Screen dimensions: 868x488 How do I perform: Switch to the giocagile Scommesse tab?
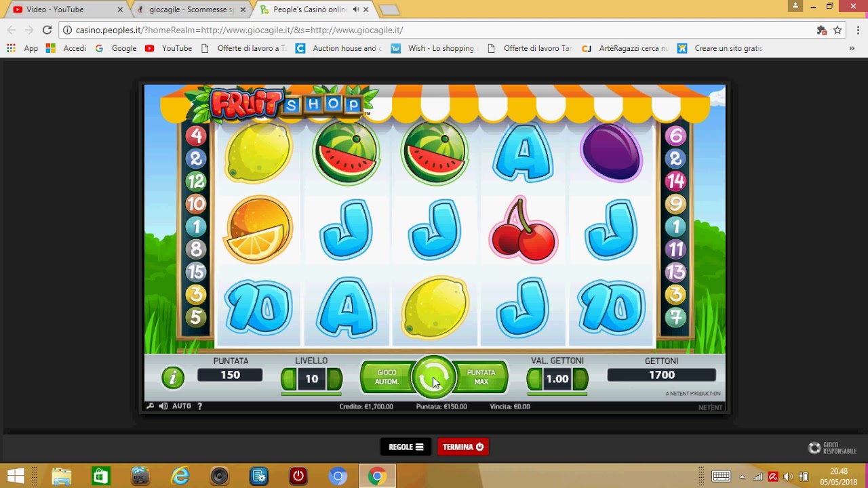(x=191, y=9)
